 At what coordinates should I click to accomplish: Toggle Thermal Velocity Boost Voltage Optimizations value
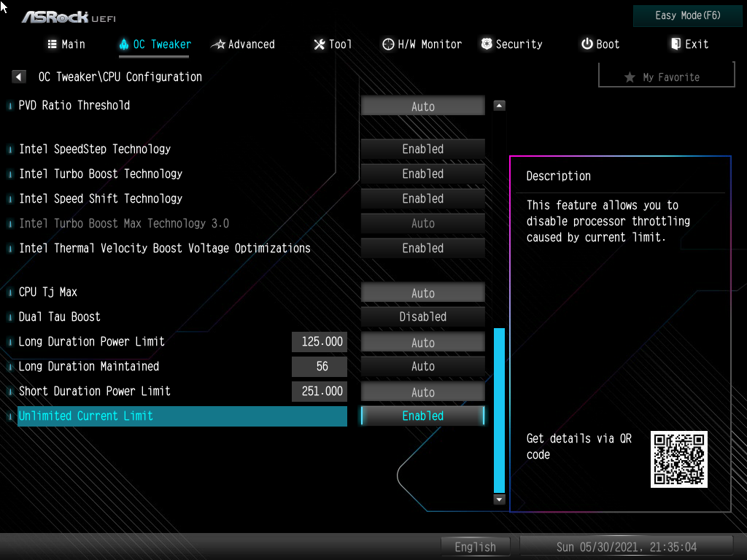pos(422,248)
